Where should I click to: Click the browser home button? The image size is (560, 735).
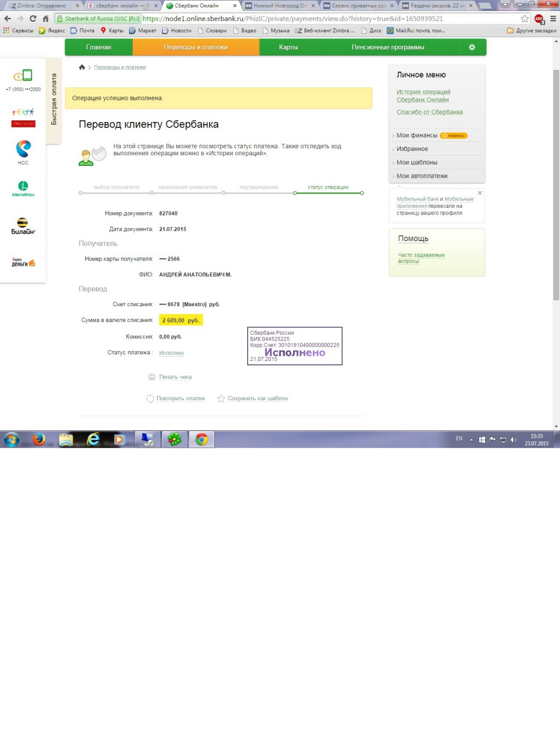click(x=46, y=19)
